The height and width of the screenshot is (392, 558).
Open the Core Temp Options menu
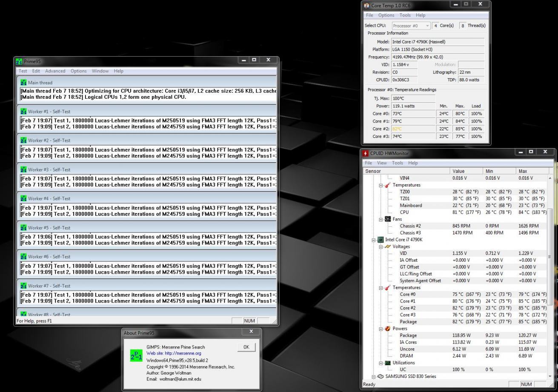click(386, 15)
